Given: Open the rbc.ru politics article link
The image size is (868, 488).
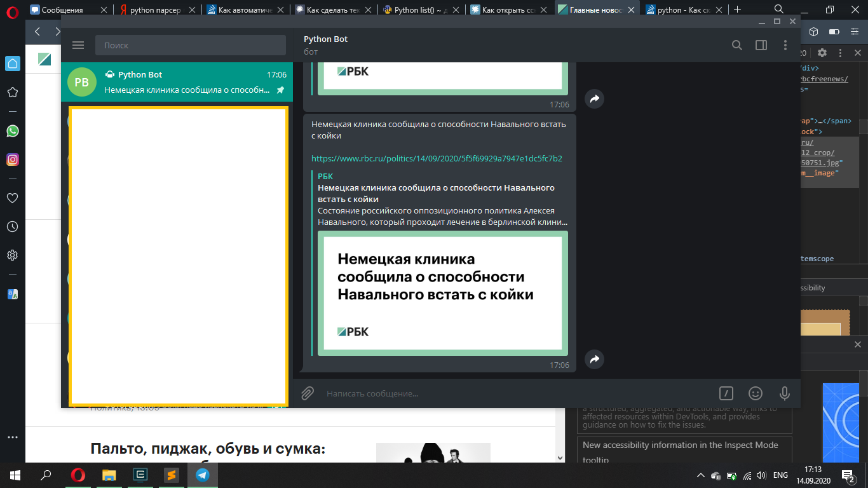Looking at the screenshot, I should (437, 158).
